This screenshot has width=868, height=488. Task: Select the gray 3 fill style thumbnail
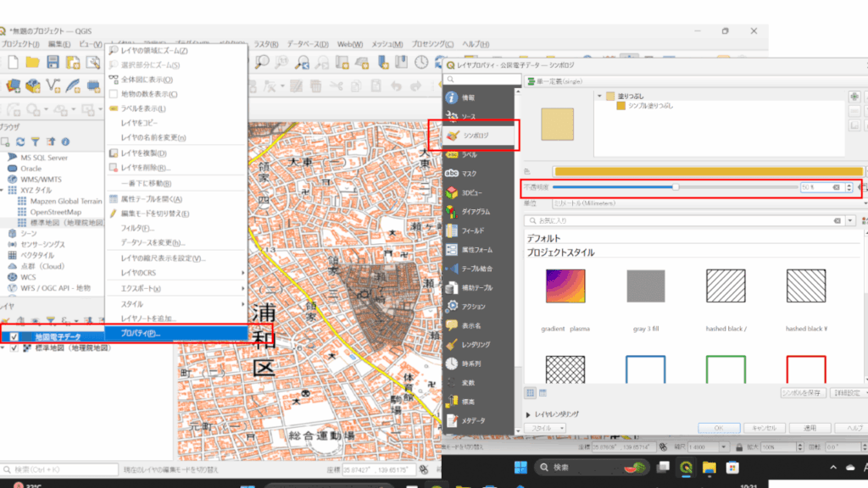click(645, 286)
